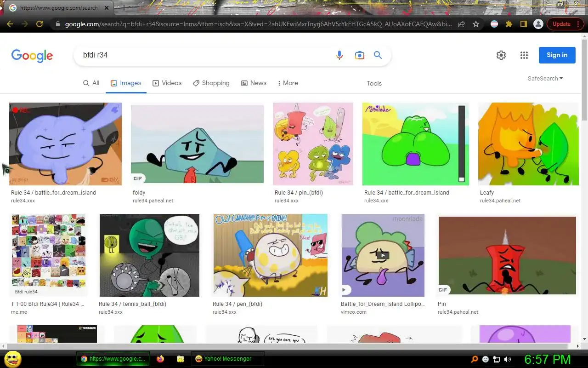
Task: Search by image with the camera icon
Action: 360,55
